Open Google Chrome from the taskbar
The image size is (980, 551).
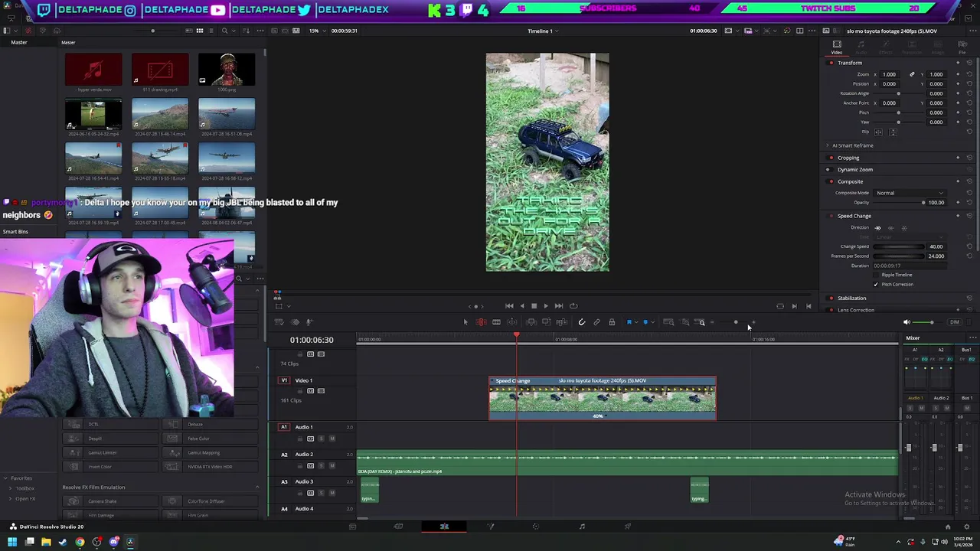[80, 542]
